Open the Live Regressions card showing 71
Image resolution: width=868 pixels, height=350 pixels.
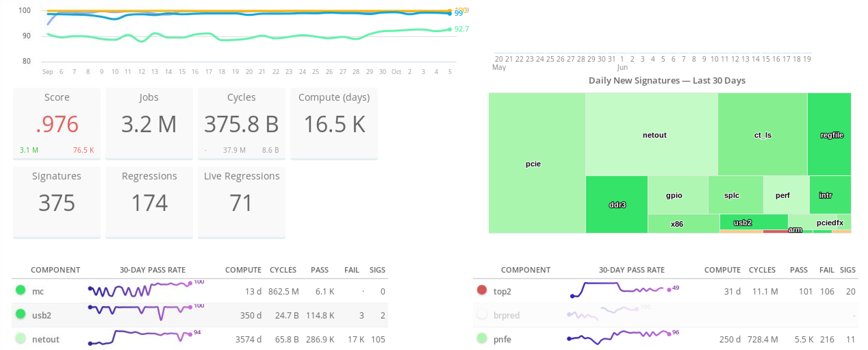click(x=241, y=202)
